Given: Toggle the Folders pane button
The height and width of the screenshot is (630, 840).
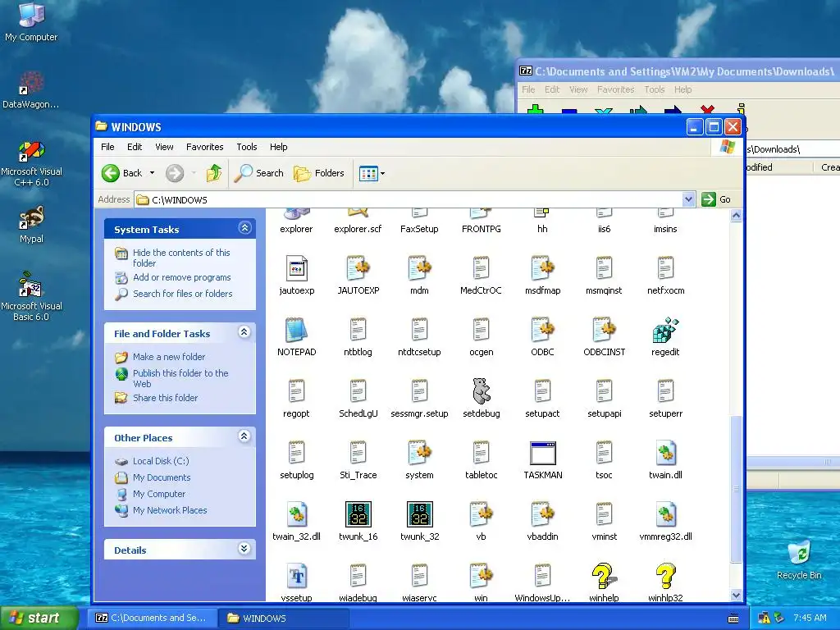Looking at the screenshot, I should pos(319,173).
